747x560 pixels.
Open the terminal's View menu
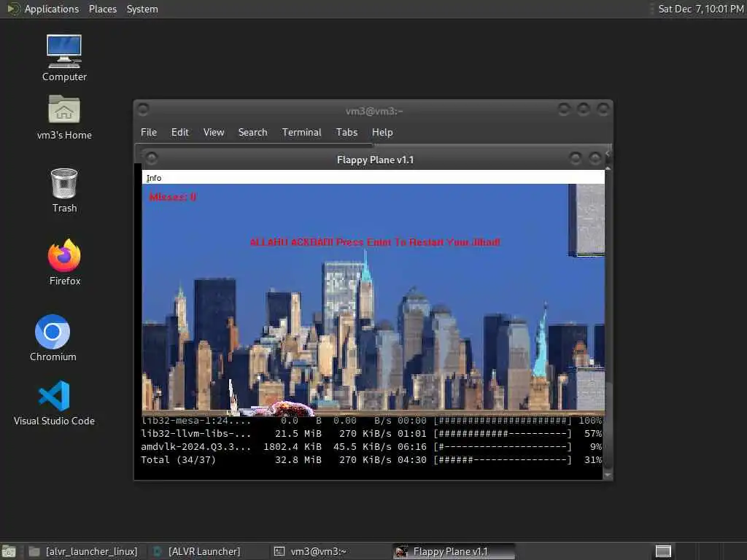point(214,133)
